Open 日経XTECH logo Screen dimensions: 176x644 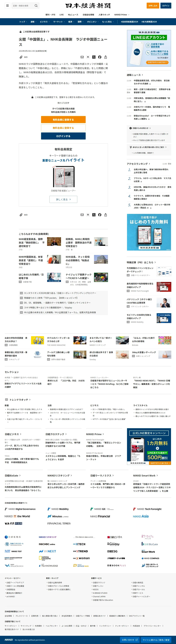79,544
